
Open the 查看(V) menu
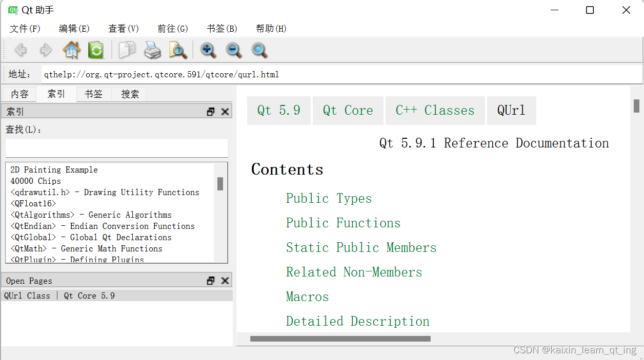(x=124, y=29)
